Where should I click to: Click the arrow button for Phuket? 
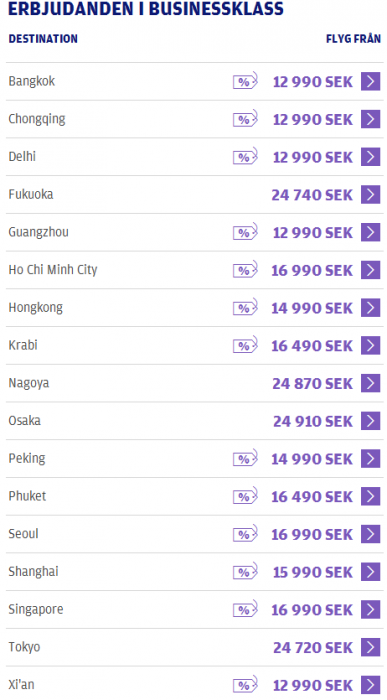click(370, 496)
